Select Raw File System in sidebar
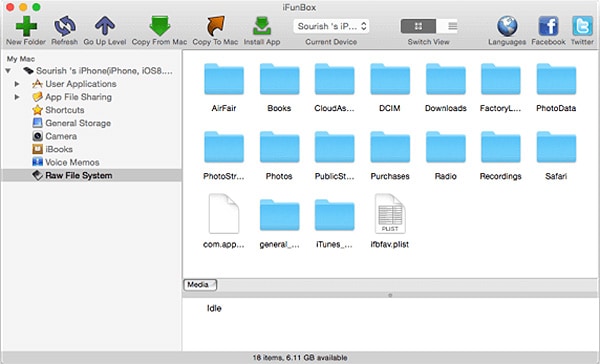Viewport: 600px width, 364px height. (x=91, y=175)
